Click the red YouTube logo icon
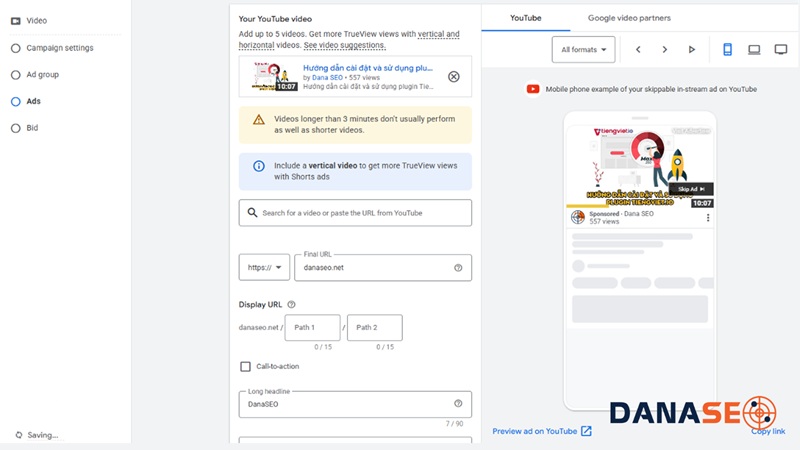The height and width of the screenshot is (450, 800). pos(533,89)
